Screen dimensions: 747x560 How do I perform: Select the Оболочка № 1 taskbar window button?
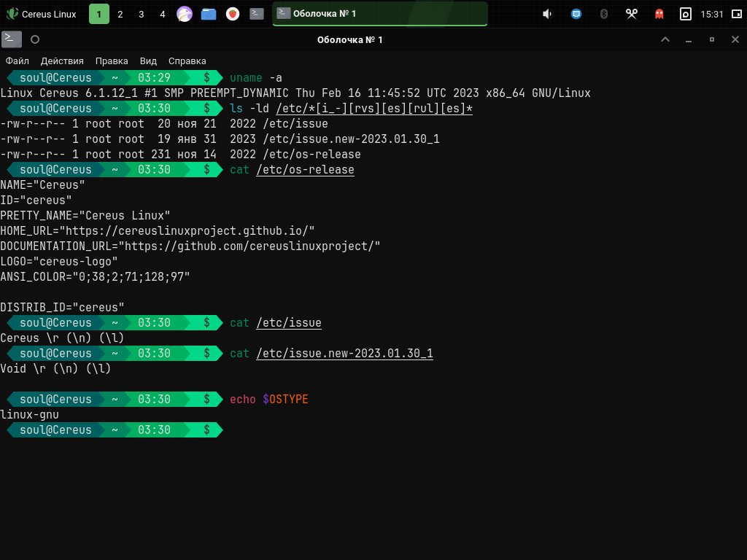(379, 14)
